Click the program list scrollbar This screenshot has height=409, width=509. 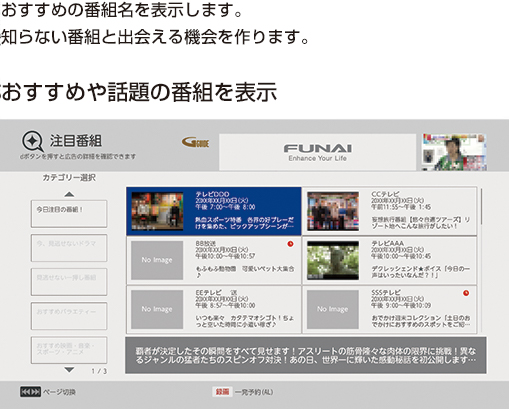click(482, 206)
